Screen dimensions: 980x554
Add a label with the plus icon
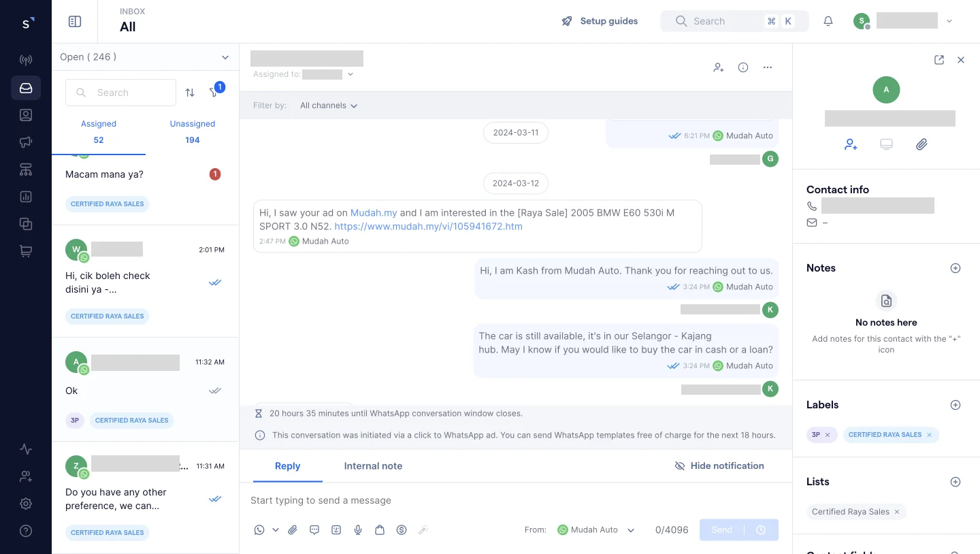click(x=955, y=405)
